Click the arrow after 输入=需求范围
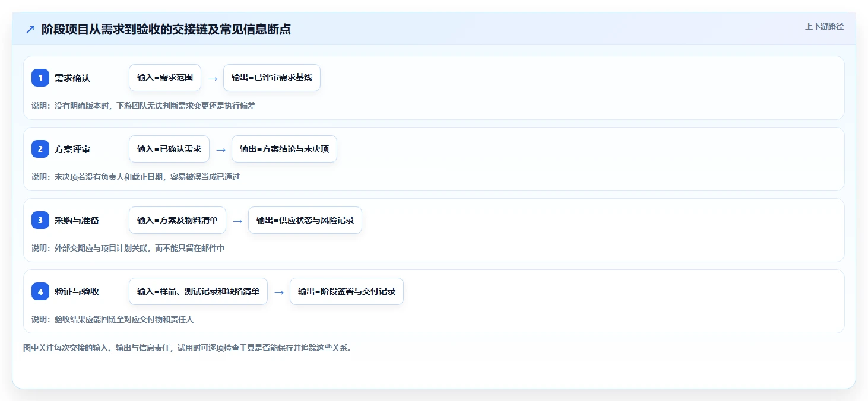 pyautogui.click(x=213, y=78)
